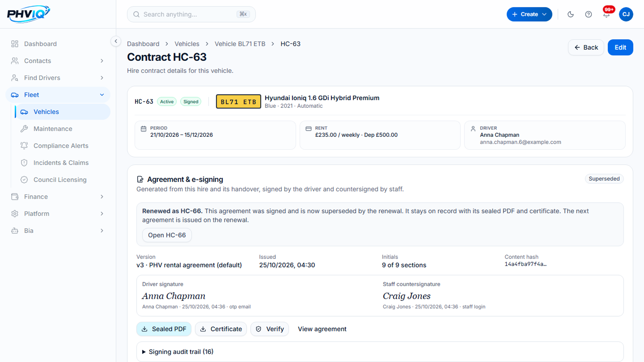
Task: Open Council Licensing in the sidebar
Action: [x=63, y=180]
